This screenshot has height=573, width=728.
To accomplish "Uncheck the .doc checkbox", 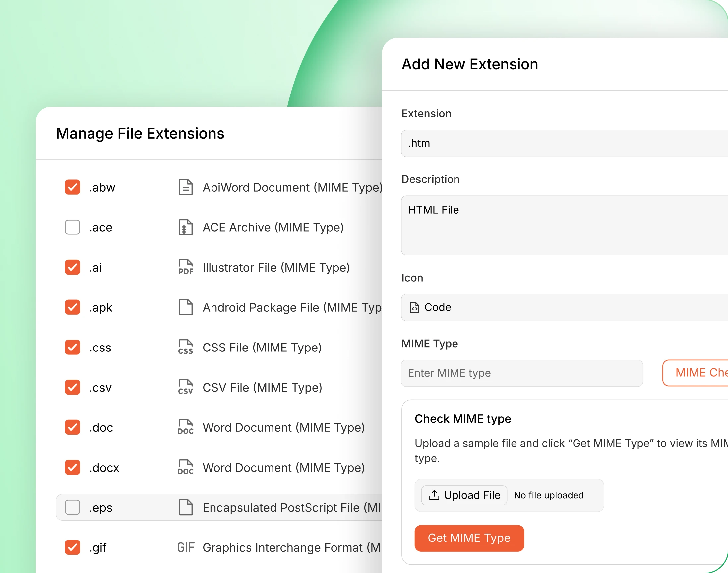I will 72,427.
